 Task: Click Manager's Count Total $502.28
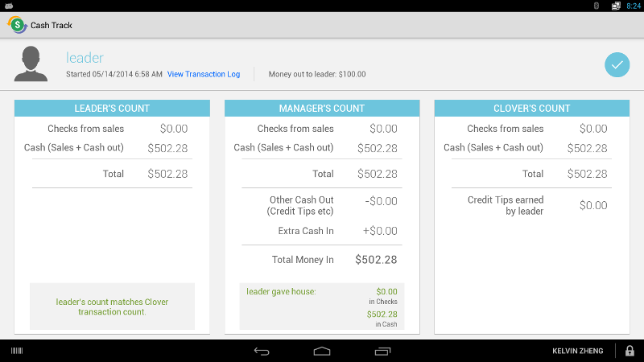click(377, 174)
